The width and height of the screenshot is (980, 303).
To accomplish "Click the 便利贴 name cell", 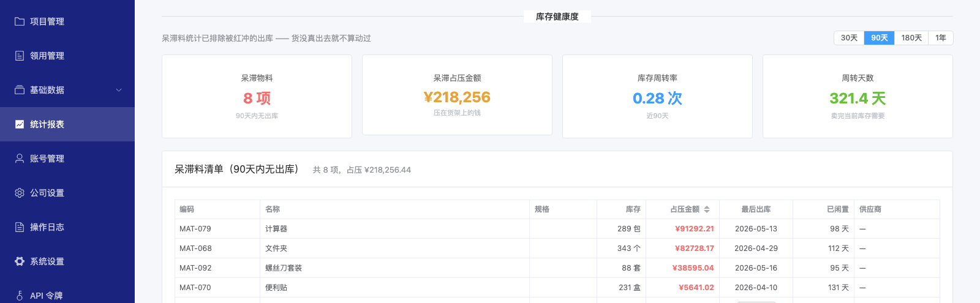I will click(394, 288).
